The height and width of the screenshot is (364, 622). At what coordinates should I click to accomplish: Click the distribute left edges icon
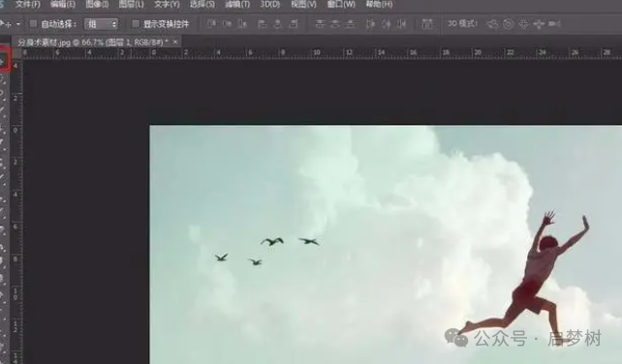click(370, 24)
